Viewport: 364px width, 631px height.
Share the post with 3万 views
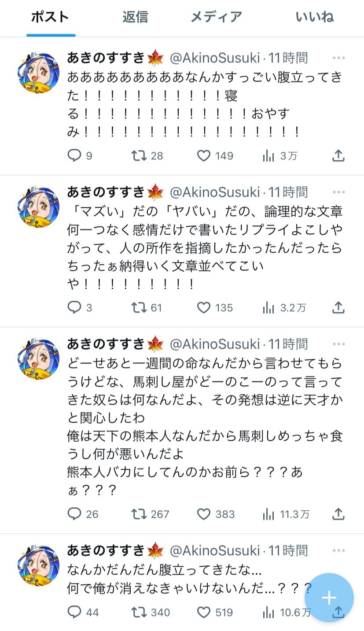point(338,155)
